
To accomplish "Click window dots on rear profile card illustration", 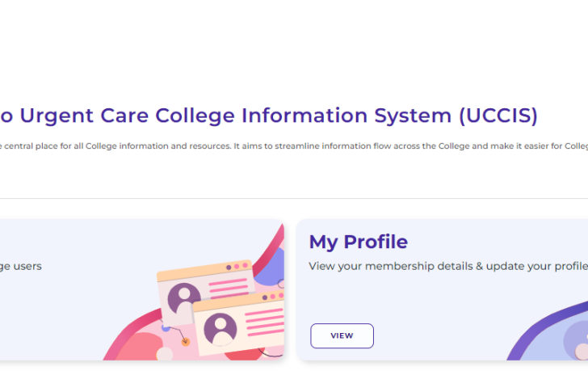I will (237, 267).
